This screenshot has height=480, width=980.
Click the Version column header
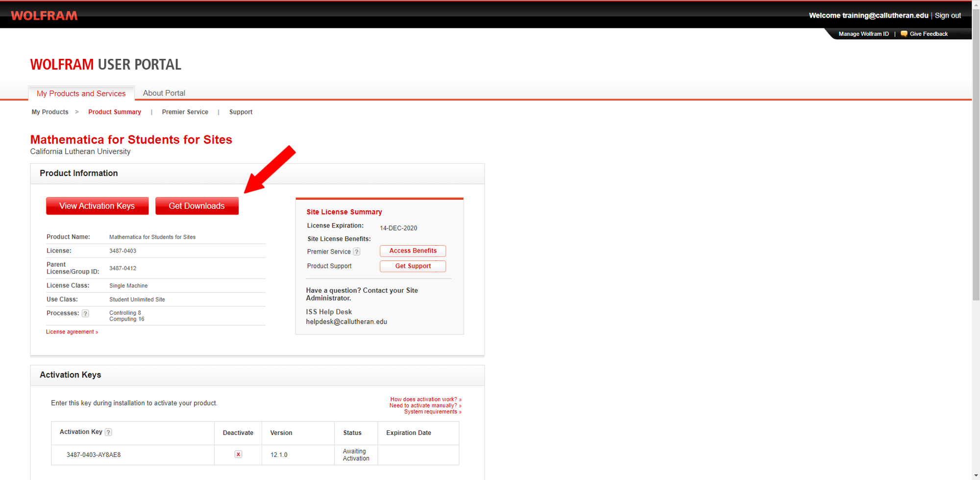tap(281, 433)
